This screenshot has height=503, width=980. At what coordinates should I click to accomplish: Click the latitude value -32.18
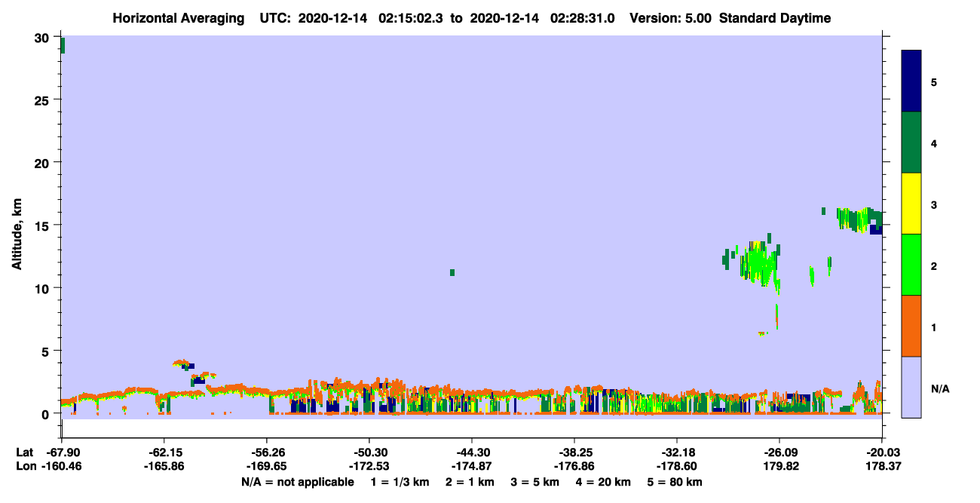(677, 452)
